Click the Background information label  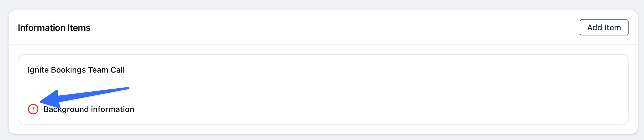tap(89, 109)
